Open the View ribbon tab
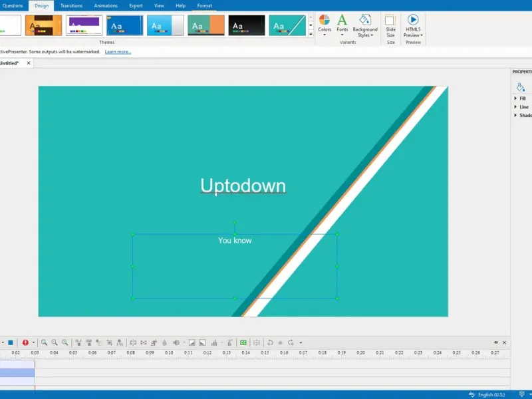532x399 pixels. click(159, 6)
